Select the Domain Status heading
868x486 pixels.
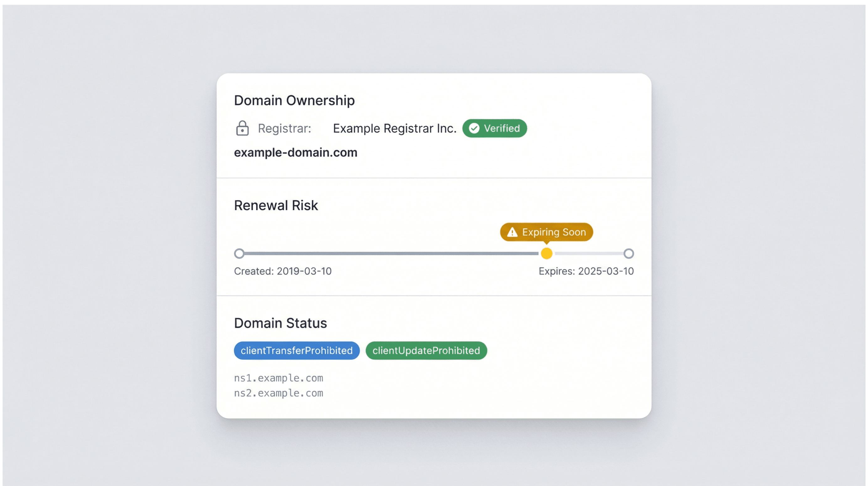pyautogui.click(x=280, y=323)
